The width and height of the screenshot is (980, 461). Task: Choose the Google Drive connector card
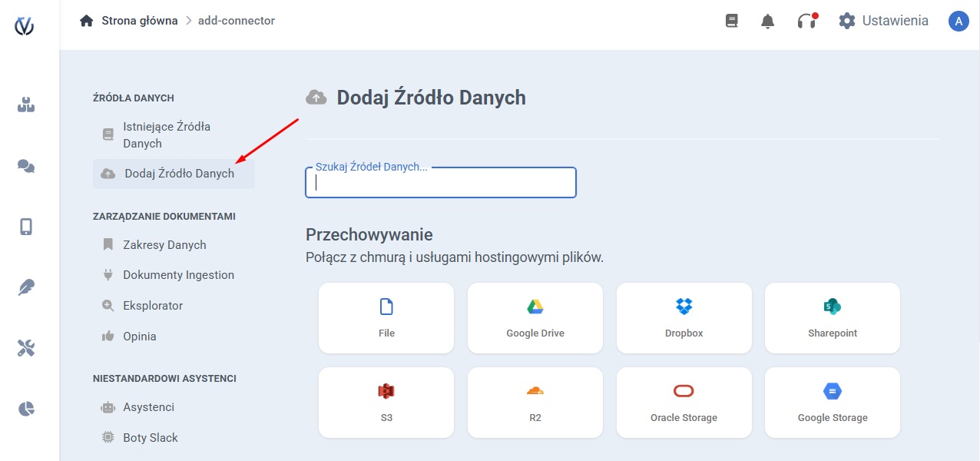coord(535,318)
